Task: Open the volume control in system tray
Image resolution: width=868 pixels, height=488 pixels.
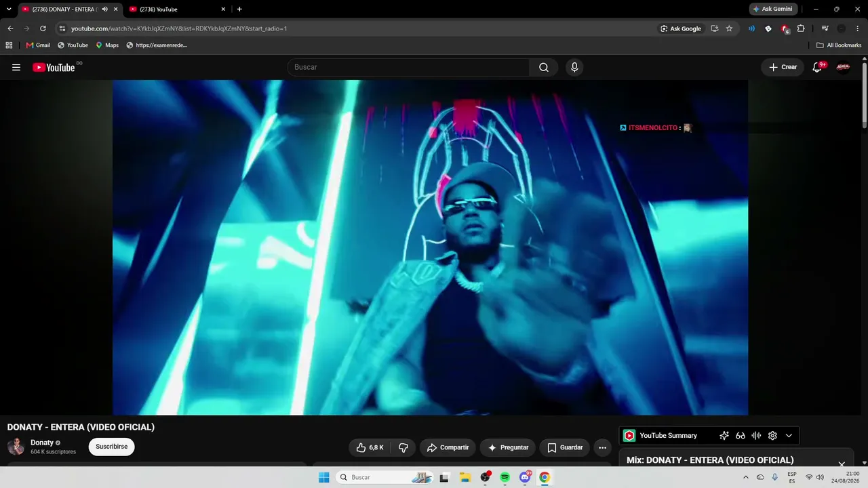Action: [820, 477]
